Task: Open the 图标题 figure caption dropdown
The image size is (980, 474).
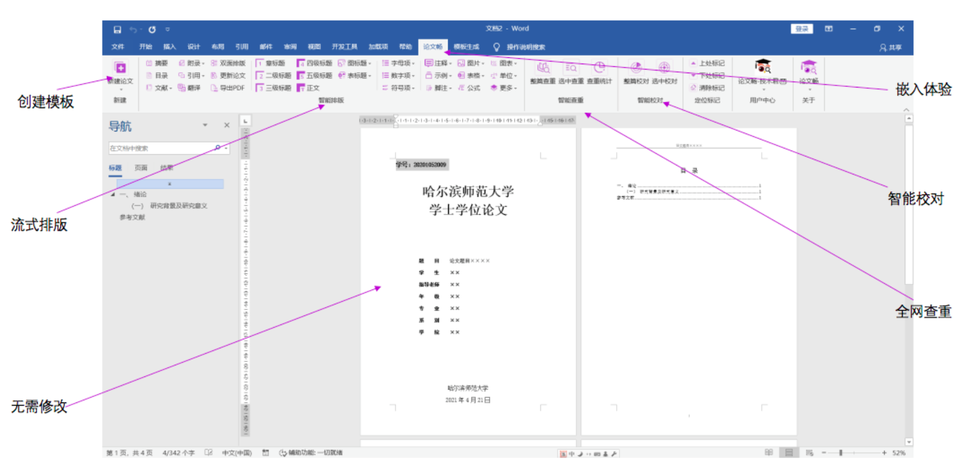Action: point(370,64)
